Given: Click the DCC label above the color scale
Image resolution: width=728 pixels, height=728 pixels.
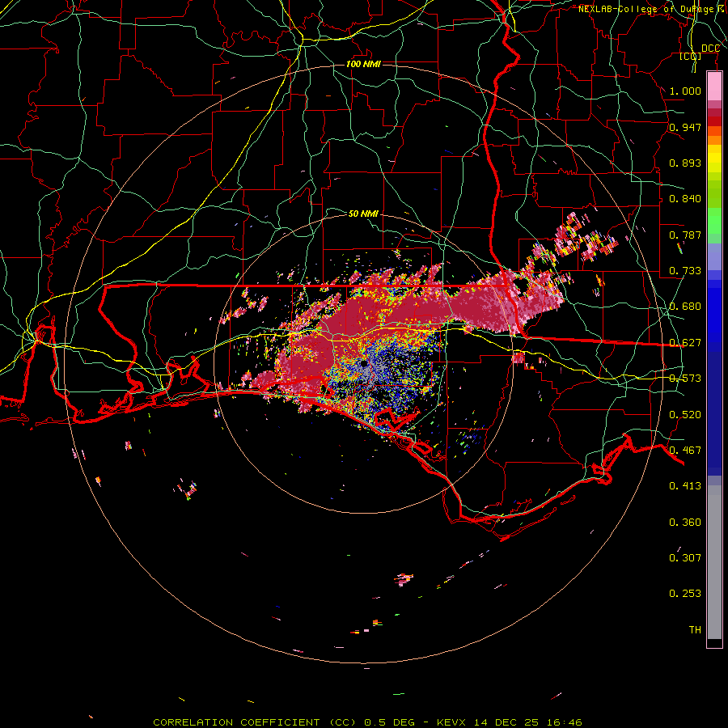Looking at the screenshot, I should pos(710,49).
